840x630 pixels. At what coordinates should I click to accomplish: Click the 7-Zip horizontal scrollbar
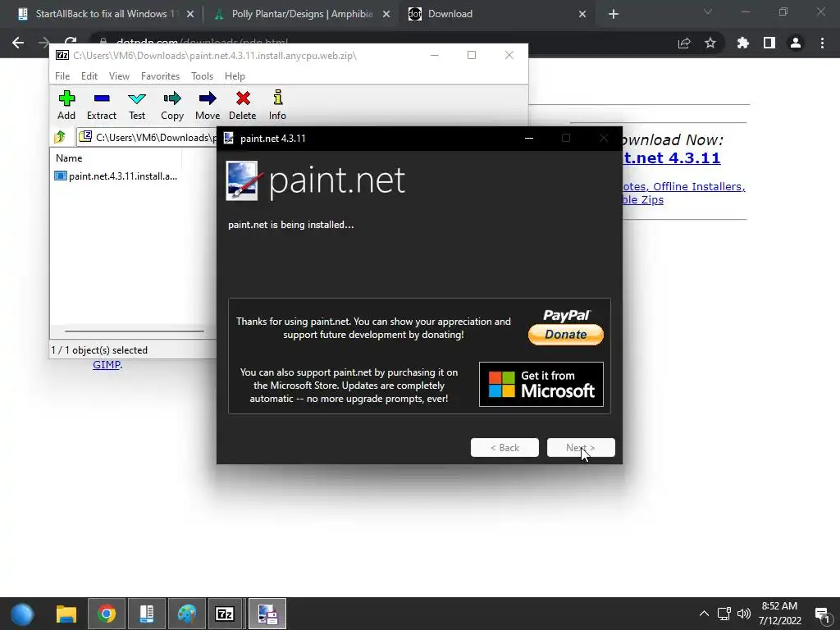click(x=134, y=331)
